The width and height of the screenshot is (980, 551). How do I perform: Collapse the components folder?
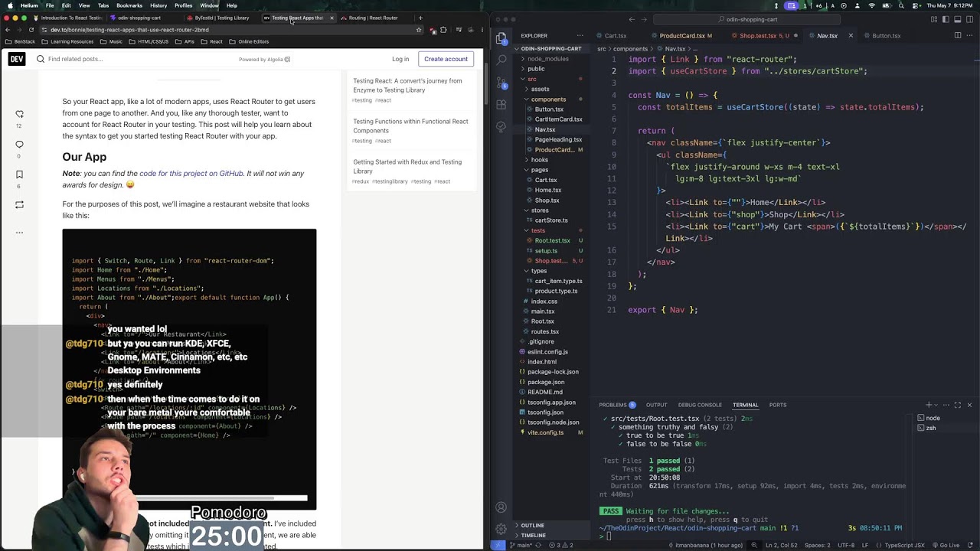click(548, 99)
